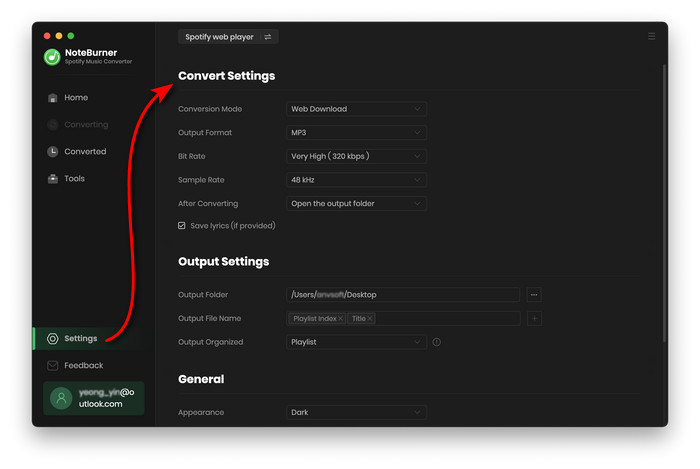Click the user avatar icon
The height and width of the screenshot is (469, 700).
(61, 398)
